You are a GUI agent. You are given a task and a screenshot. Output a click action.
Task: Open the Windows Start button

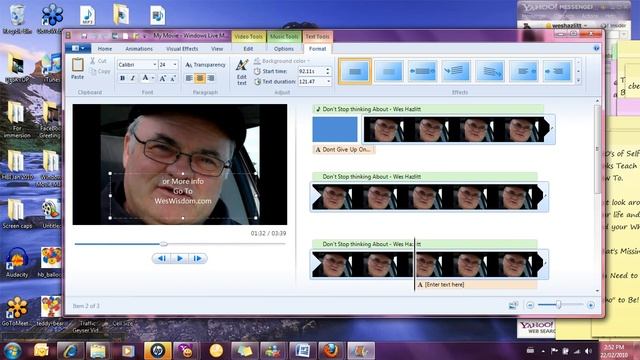click(x=12, y=350)
